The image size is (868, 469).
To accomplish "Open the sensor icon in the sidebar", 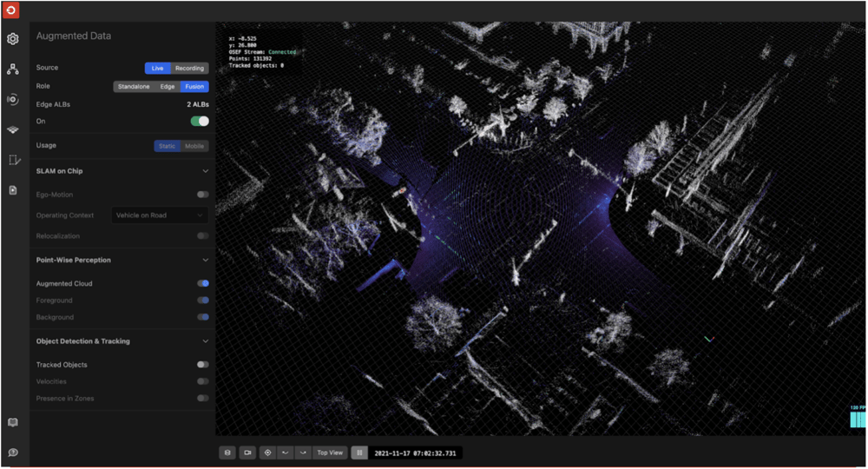I will (13, 100).
